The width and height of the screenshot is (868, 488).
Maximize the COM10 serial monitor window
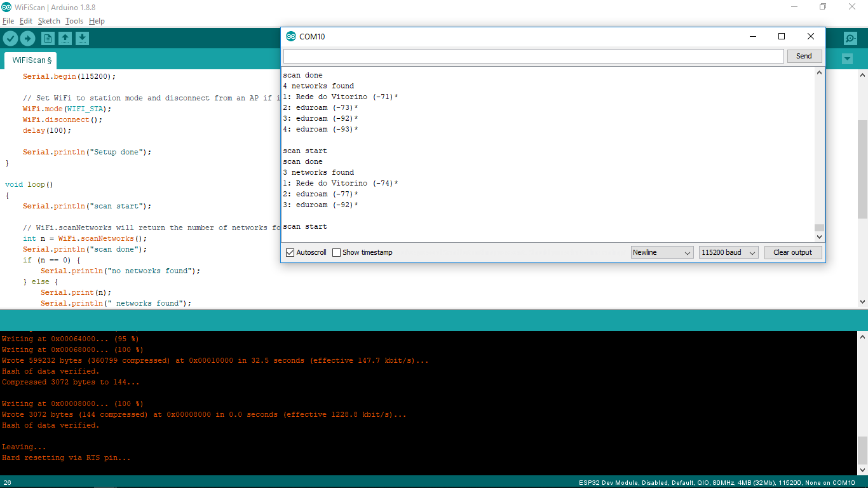[x=782, y=36]
